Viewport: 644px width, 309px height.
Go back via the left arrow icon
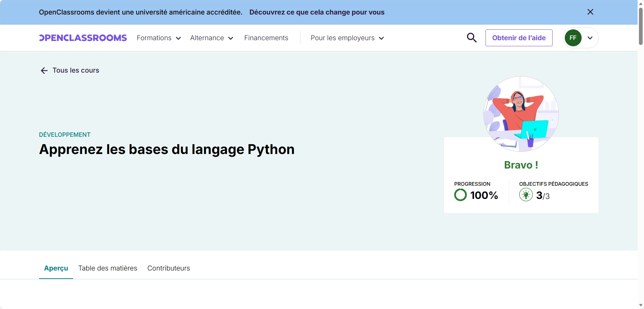[x=44, y=71]
